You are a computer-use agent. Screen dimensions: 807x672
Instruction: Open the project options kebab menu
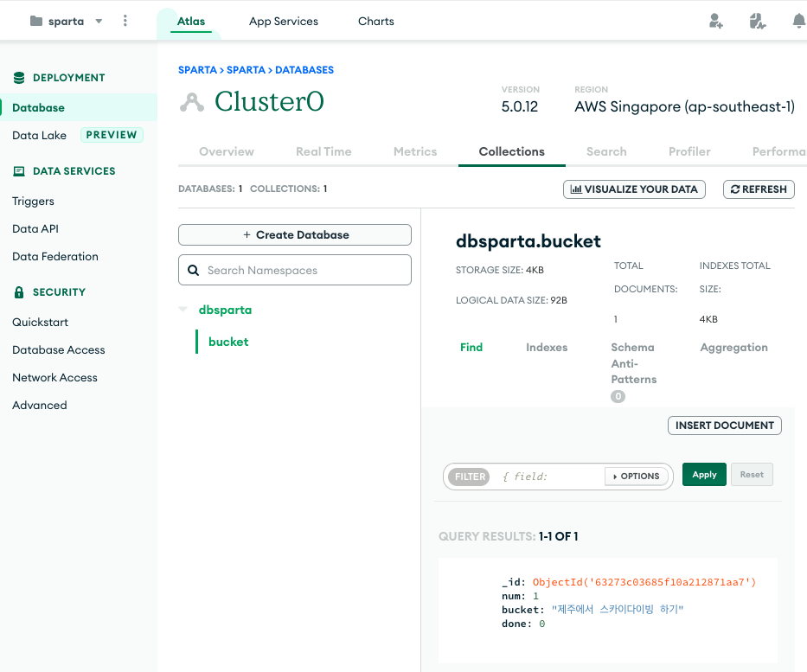coord(125,21)
